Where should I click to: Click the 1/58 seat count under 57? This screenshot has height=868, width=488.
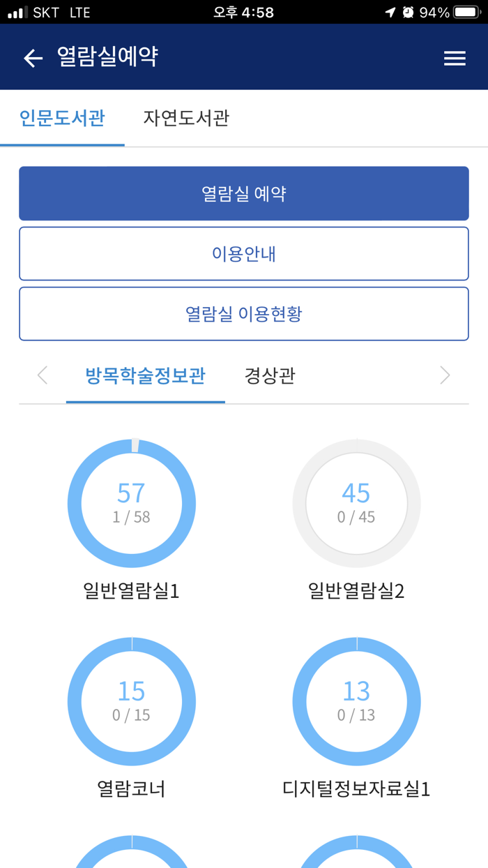131,519
